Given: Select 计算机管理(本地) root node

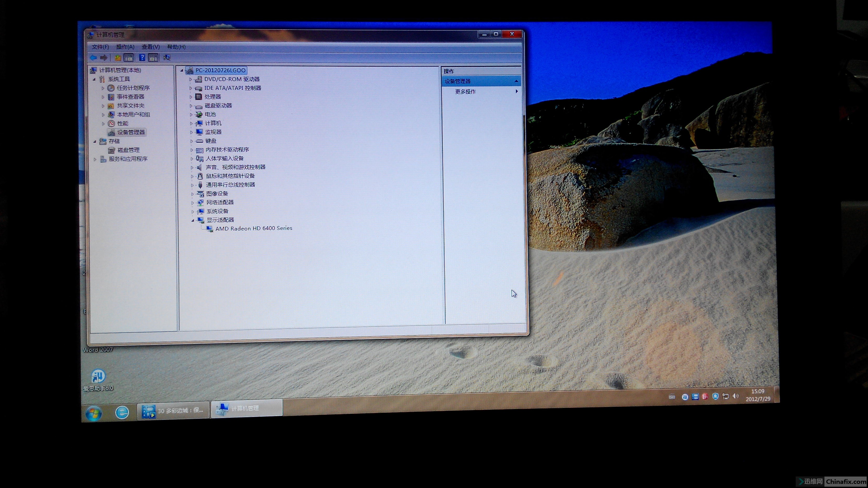Looking at the screenshot, I should pos(120,70).
